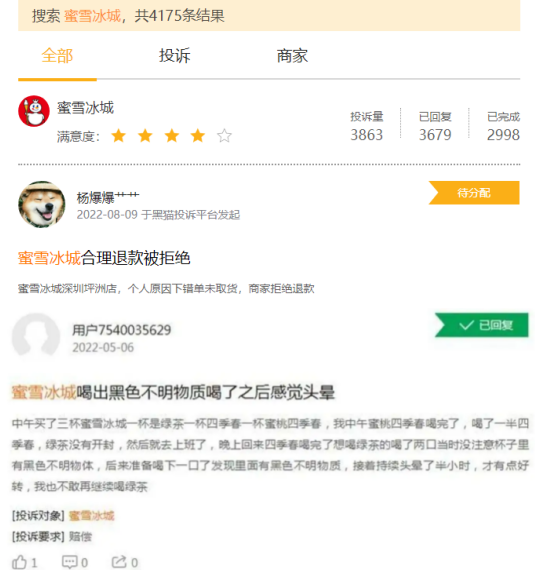
Task: Click the 蜜雪冰城 link after 投诉对象
Action: tap(92, 516)
